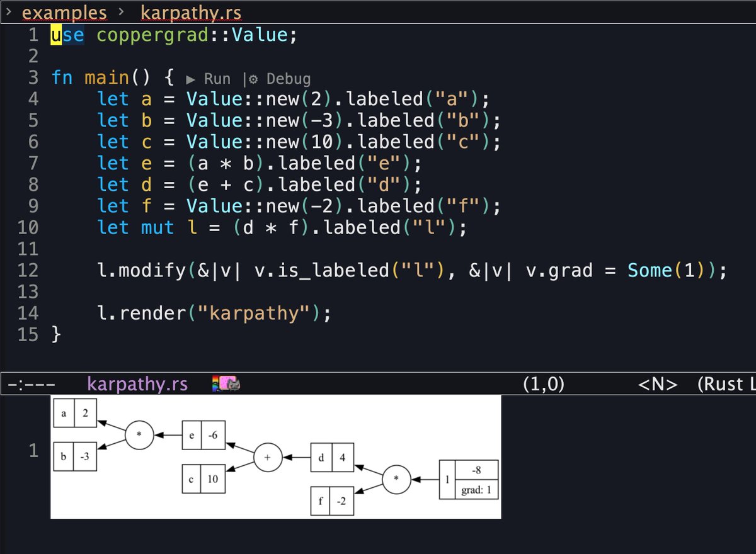Expand the chevron before 'examples' breadcrumb

click(x=9, y=12)
